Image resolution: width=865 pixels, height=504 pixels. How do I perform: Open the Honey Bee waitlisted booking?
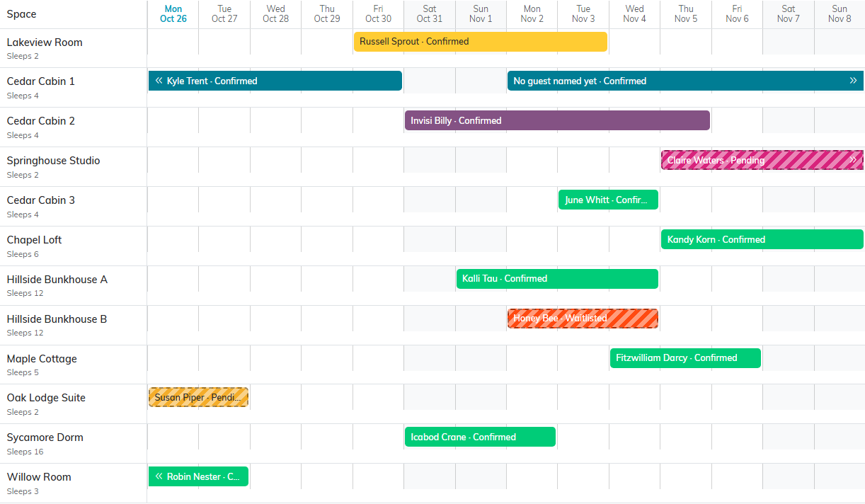583,319
